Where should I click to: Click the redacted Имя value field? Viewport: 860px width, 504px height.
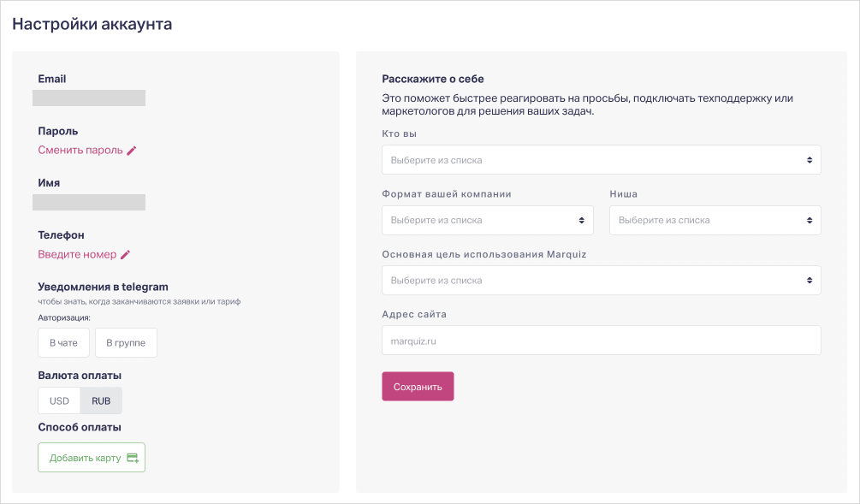pos(89,202)
